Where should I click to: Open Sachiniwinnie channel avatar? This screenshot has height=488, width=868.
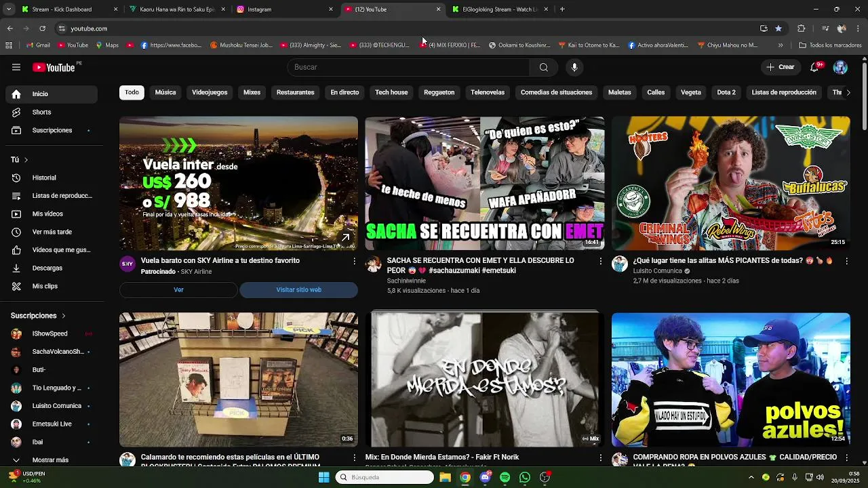click(374, 264)
